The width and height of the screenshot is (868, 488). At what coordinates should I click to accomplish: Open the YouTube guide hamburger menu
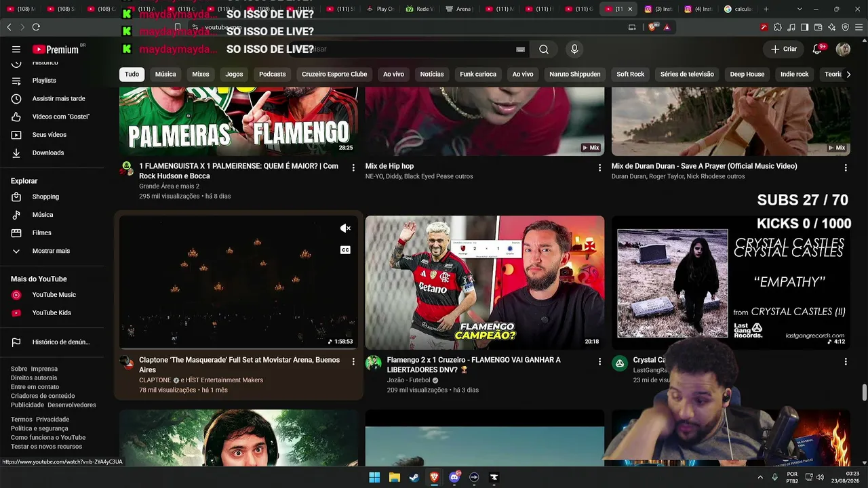click(16, 49)
